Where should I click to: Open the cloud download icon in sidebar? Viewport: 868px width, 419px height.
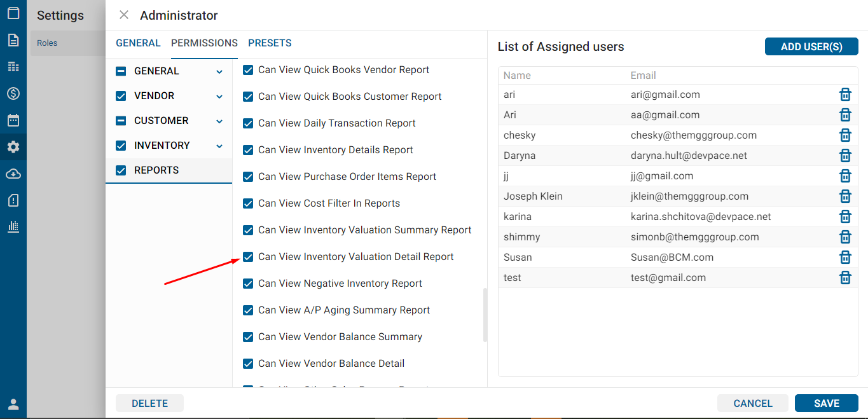pyautogui.click(x=13, y=174)
